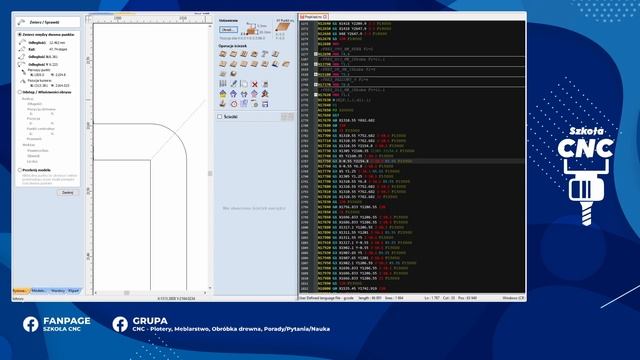This screenshot has height=360, width=640.
Task: Toggle the Ścieżki checkbox
Action: tap(220, 117)
